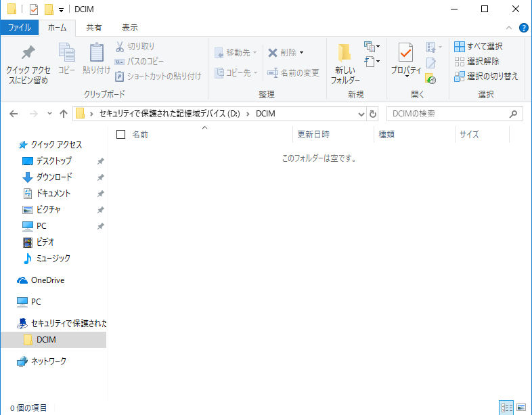Image resolution: width=532 pixels, height=415 pixels.
Task: Open the Quick Access Toolbar customize dropdown
Action: pyautogui.click(x=62, y=9)
